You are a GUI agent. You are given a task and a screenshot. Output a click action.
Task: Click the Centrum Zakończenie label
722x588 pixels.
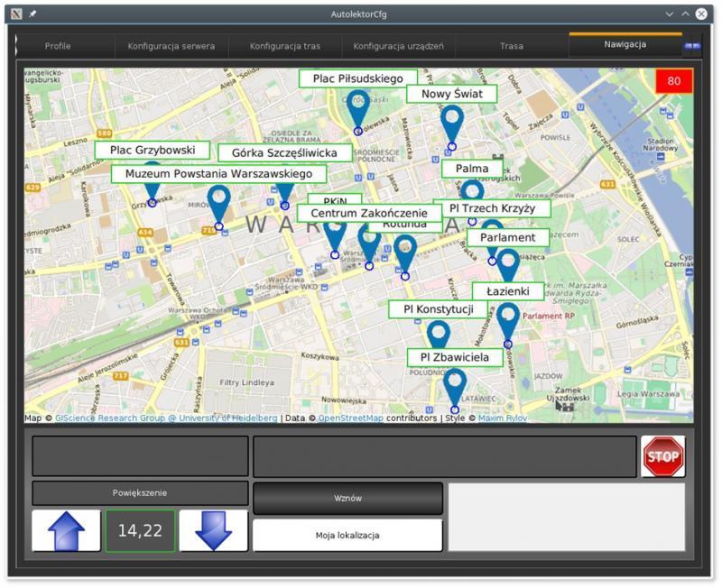(369, 213)
